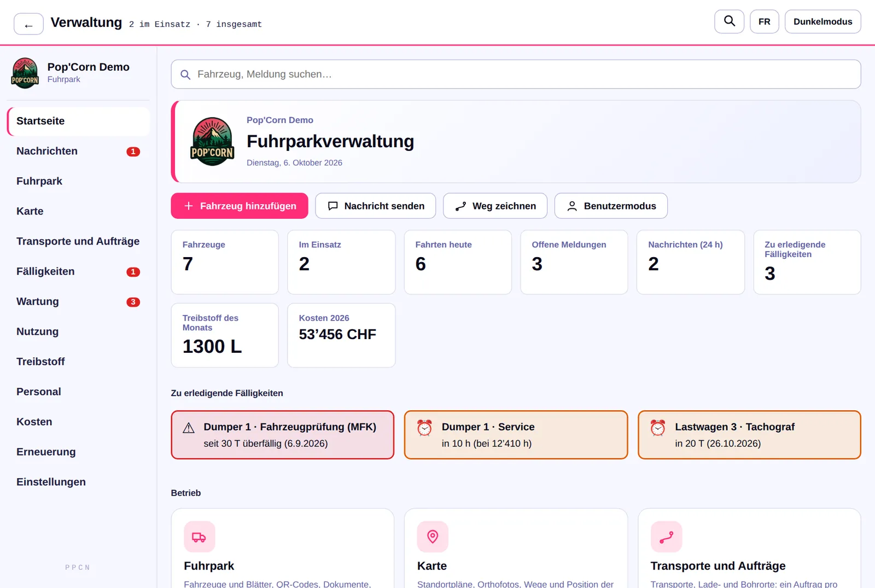
Task: Open the Offene Meldungen stat card
Action: (574, 262)
